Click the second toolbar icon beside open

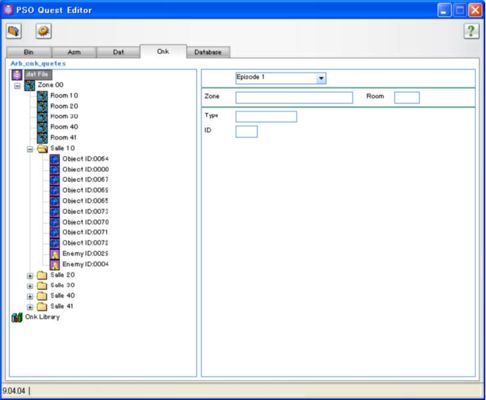pyautogui.click(x=43, y=31)
